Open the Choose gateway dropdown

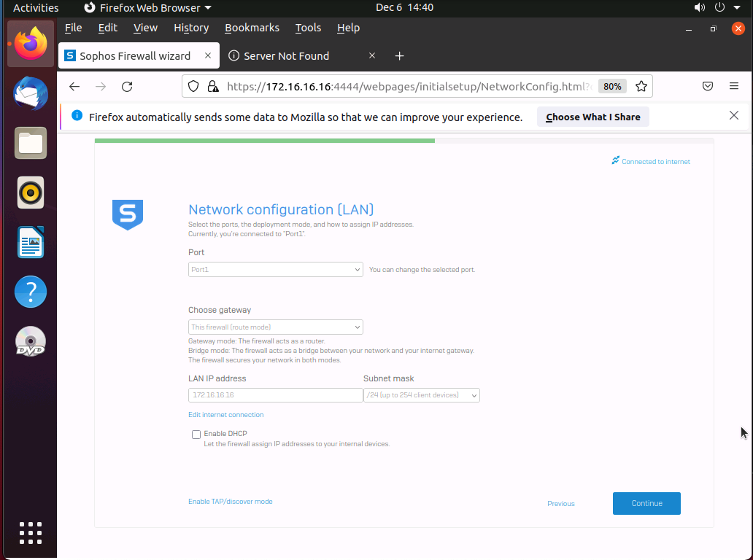(275, 327)
